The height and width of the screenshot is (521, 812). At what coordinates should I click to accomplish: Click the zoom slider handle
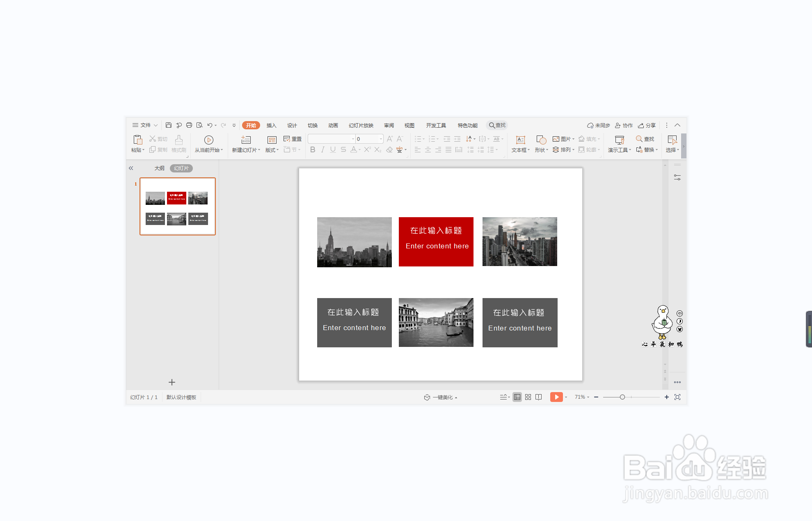coord(622,397)
